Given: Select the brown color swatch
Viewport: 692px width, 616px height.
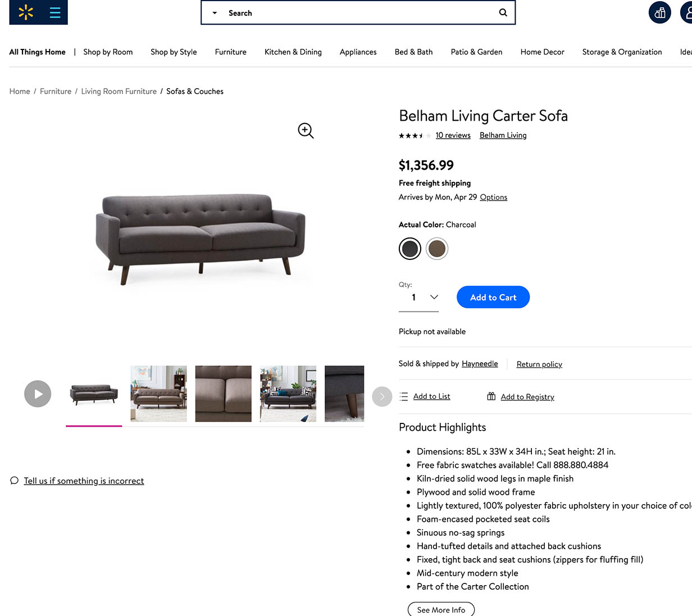Looking at the screenshot, I should tap(437, 248).
